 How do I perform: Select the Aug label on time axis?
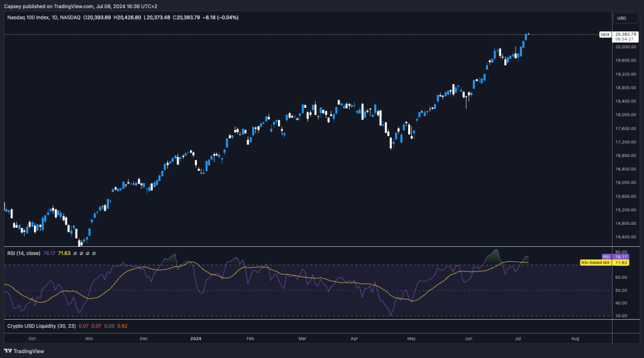click(x=575, y=338)
